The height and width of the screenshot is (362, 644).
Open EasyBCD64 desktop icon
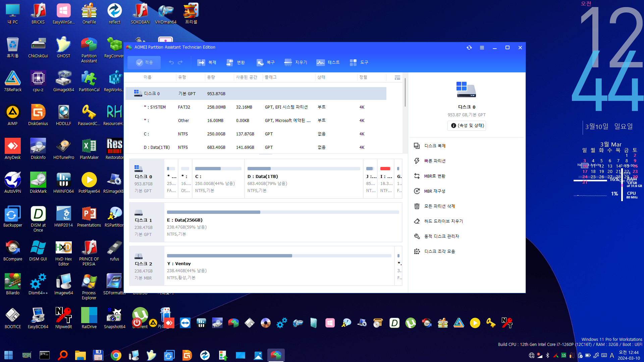pos(38,318)
